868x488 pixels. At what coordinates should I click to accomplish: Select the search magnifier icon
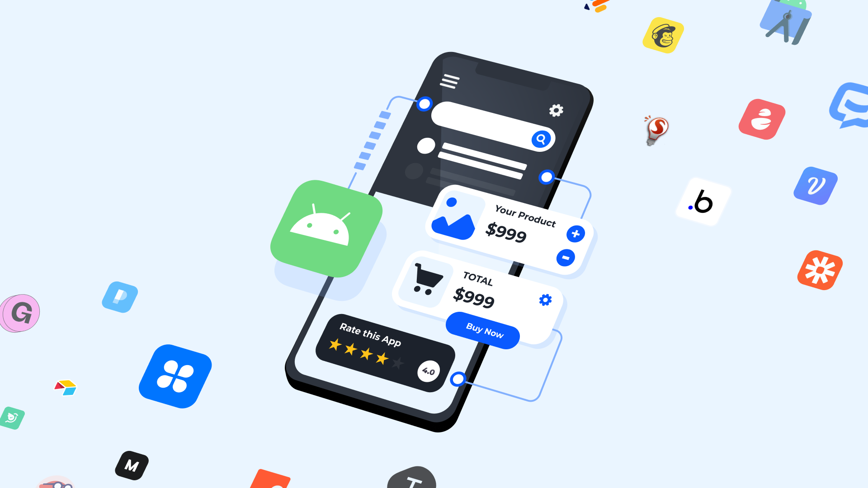(x=541, y=138)
